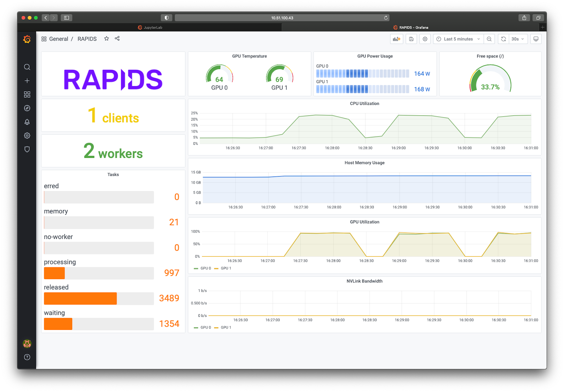The height and width of the screenshot is (392, 564).
Task: Click the address bar showing 10.51.100.43
Action: (x=282, y=18)
